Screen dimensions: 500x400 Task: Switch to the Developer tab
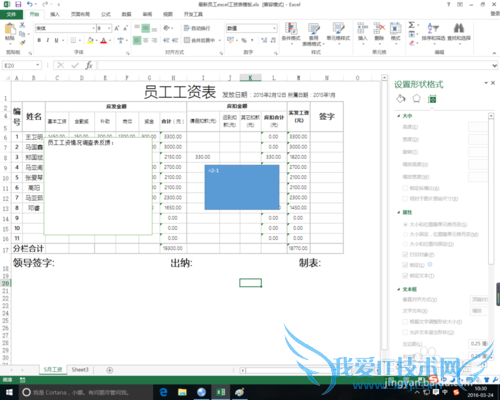coord(193,14)
